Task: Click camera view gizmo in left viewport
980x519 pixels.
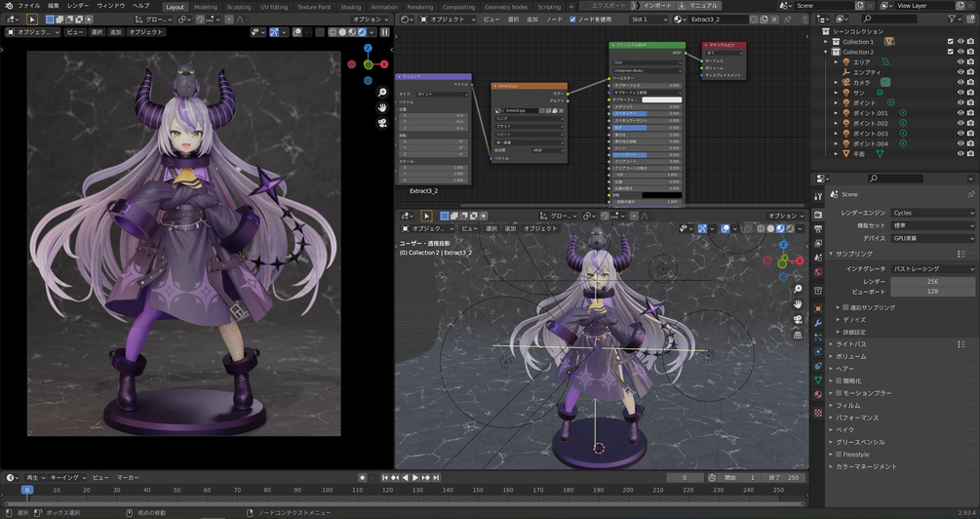Action: click(x=382, y=123)
